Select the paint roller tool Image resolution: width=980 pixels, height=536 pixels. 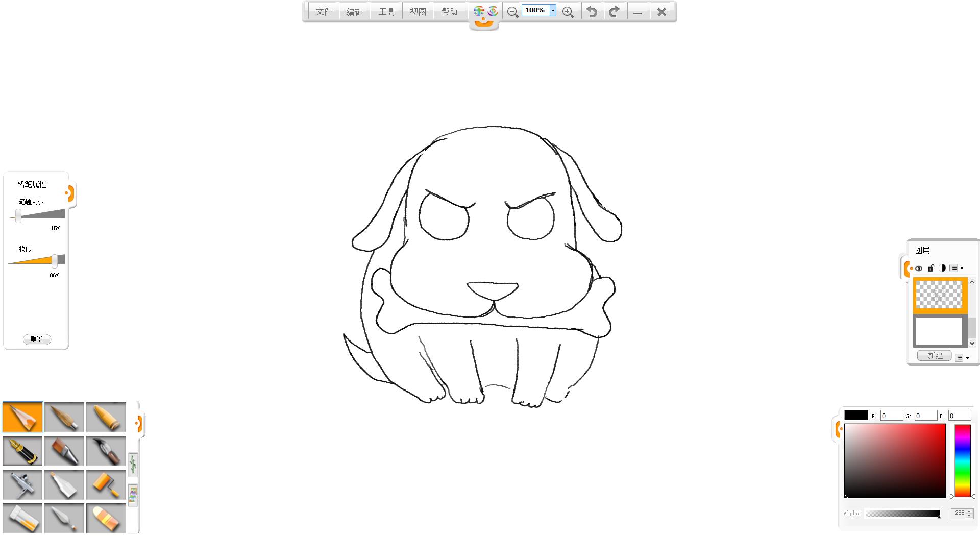[x=106, y=484]
